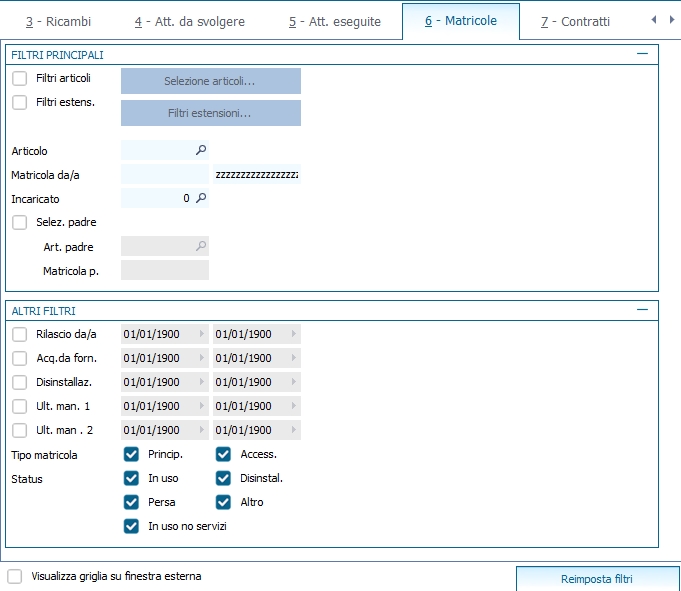Enable the Acq.da forn. date filter
The width and height of the screenshot is (681, 591).
[20, 358]
